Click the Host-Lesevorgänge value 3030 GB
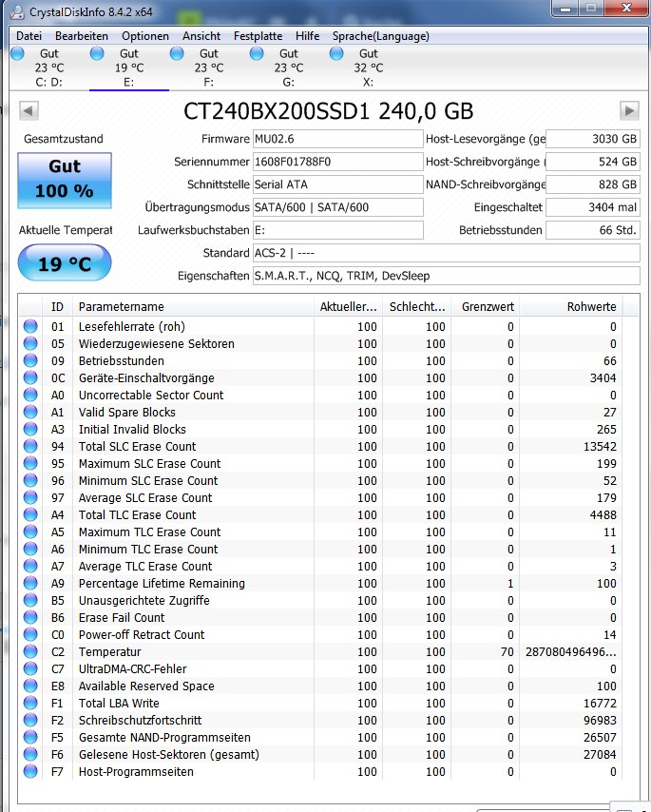 pos(593,139)
